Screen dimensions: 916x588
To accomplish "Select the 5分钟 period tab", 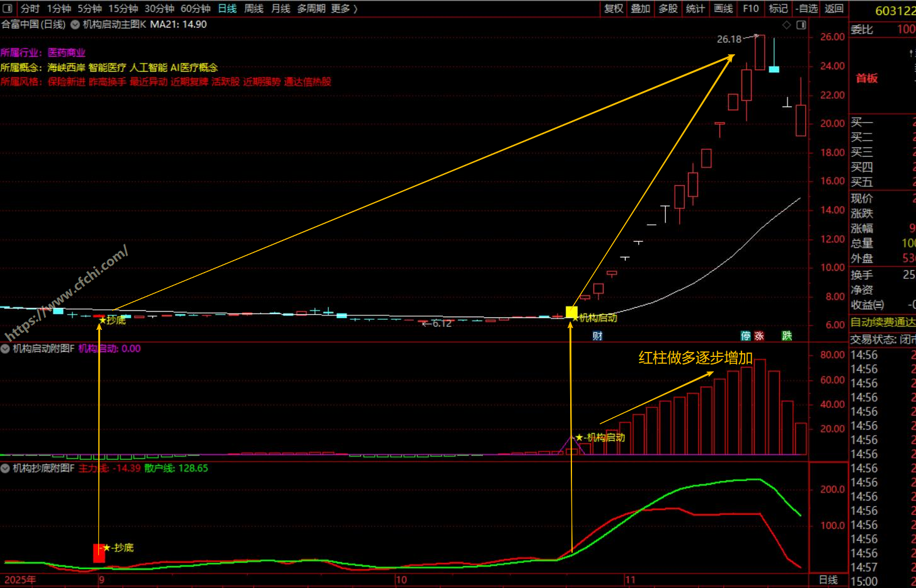I will point(89,8).
